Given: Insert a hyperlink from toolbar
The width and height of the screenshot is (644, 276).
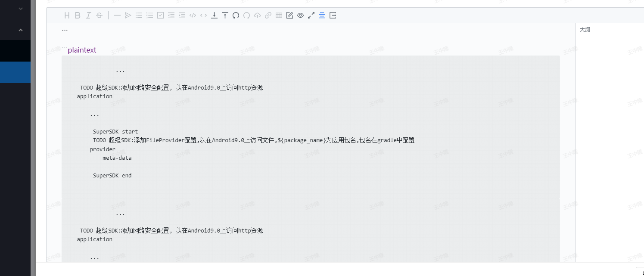Looking at the screenshot, I should click(x=268, y=16).
